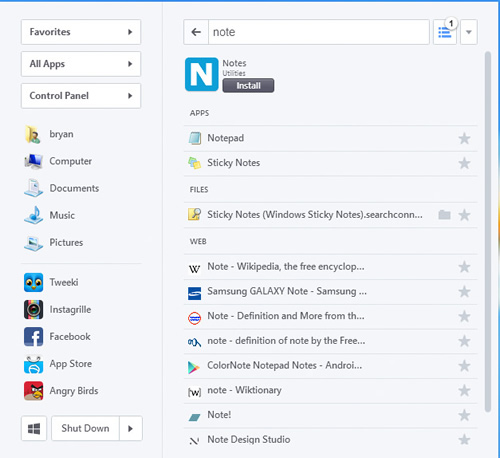
Task: Click the Wiktionary icon for note result
Action: (x=195, y=392)
